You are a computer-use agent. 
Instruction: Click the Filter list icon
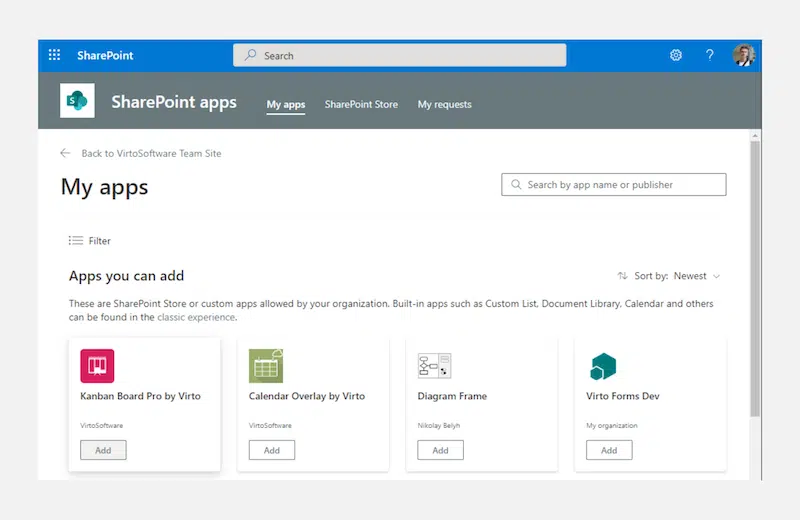[76, 240]
